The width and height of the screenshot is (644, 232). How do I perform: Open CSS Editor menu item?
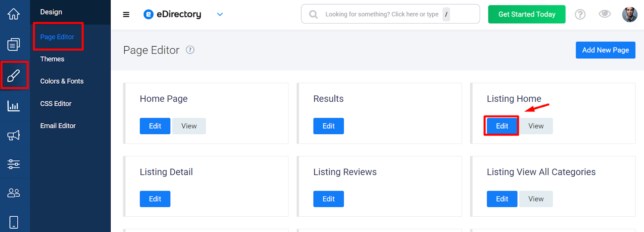56,104
